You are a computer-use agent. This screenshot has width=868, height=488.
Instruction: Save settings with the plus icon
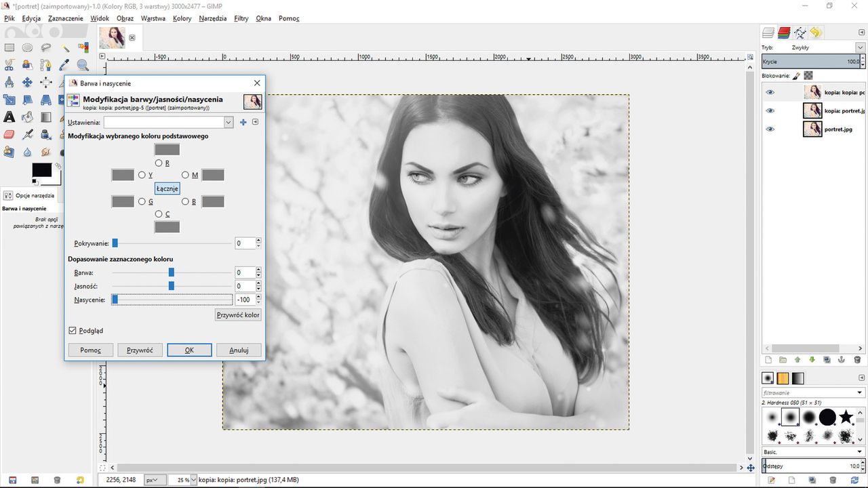(243, 122)
